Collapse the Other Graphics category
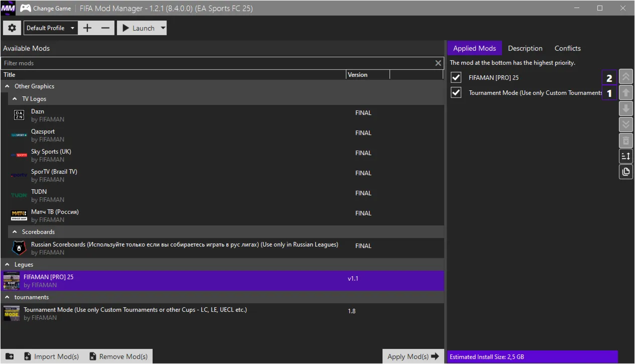This screenshot has height=364, width=635. click(x=8, y=86)
